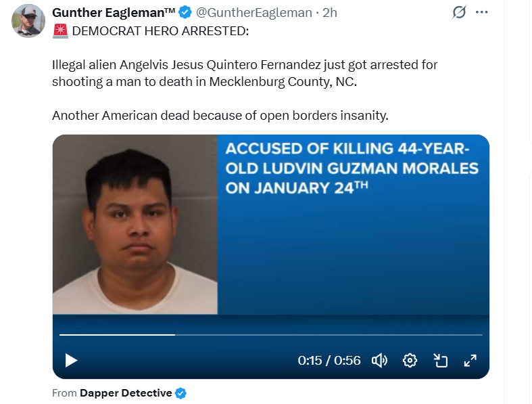Mute the video sound
Image resolution: width=532 pixels, height=404 pixels.
point(379,361)
